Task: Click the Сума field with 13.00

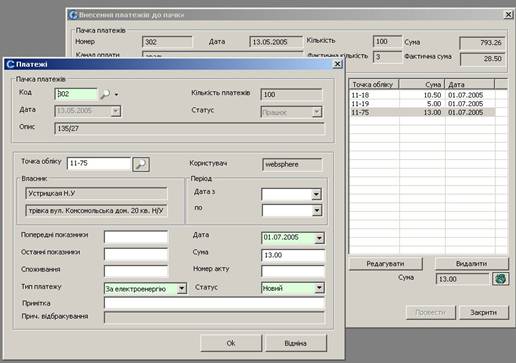Action: [293, 255]
